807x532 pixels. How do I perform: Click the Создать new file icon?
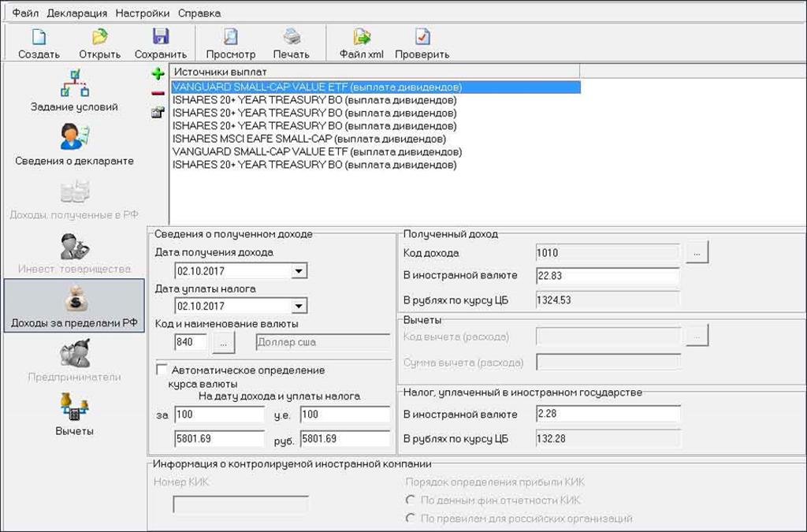coord(39,38)
